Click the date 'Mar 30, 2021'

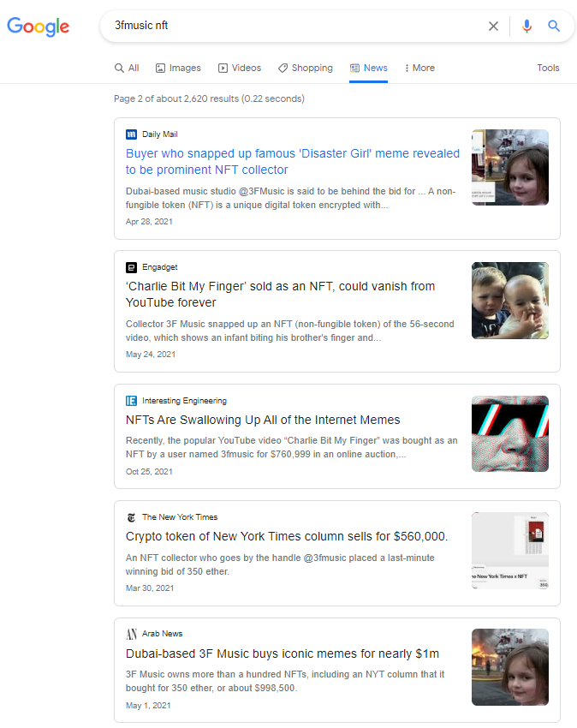150,588
